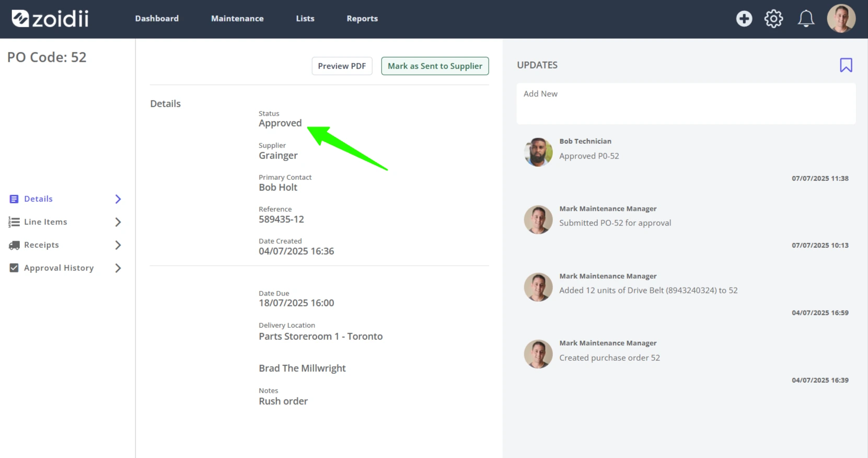Toggle the updates bookmark icon

point(846,65)
